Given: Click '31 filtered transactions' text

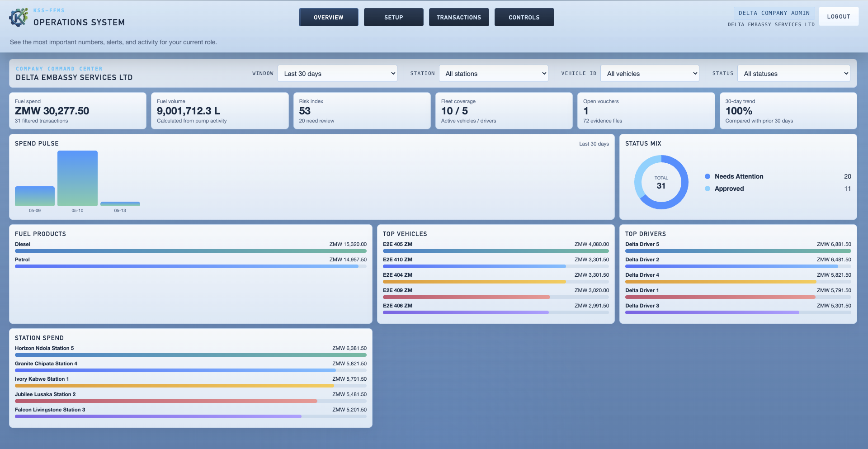Looking at the screenshot, I should [41, 121].
